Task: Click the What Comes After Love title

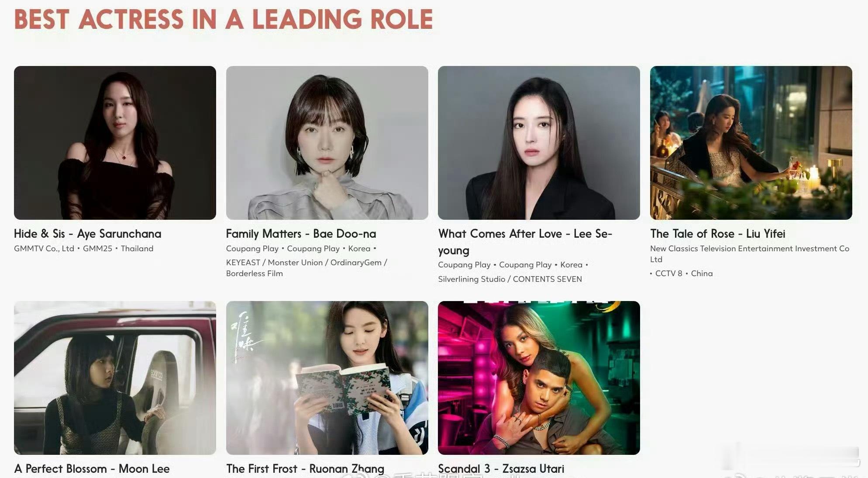Action: (x=525, y=242)
